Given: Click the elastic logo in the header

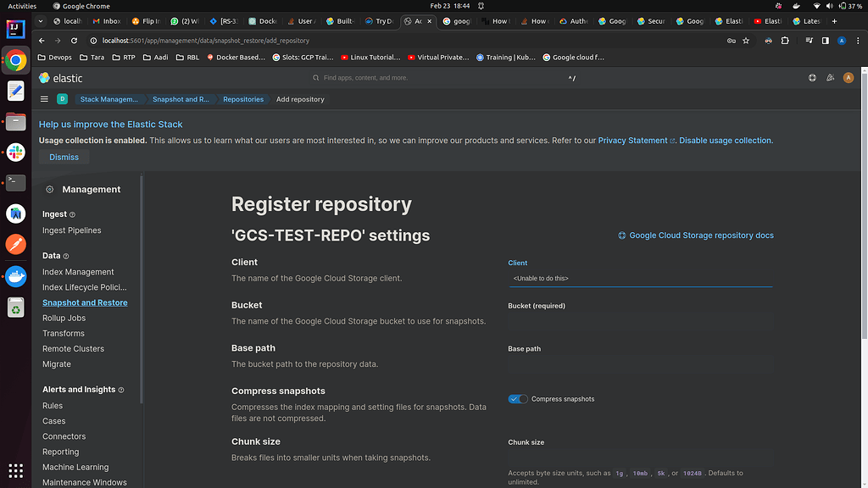Looking at the screenshot, I should point(59,77).
